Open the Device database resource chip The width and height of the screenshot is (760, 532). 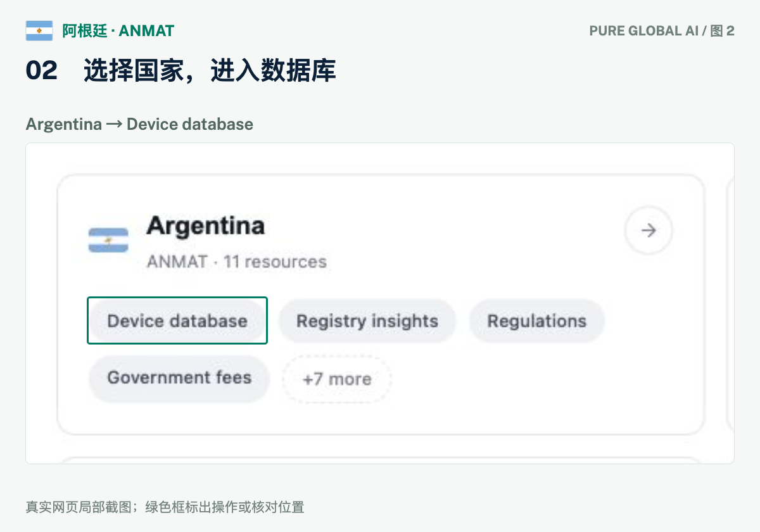tap(177, 320)
